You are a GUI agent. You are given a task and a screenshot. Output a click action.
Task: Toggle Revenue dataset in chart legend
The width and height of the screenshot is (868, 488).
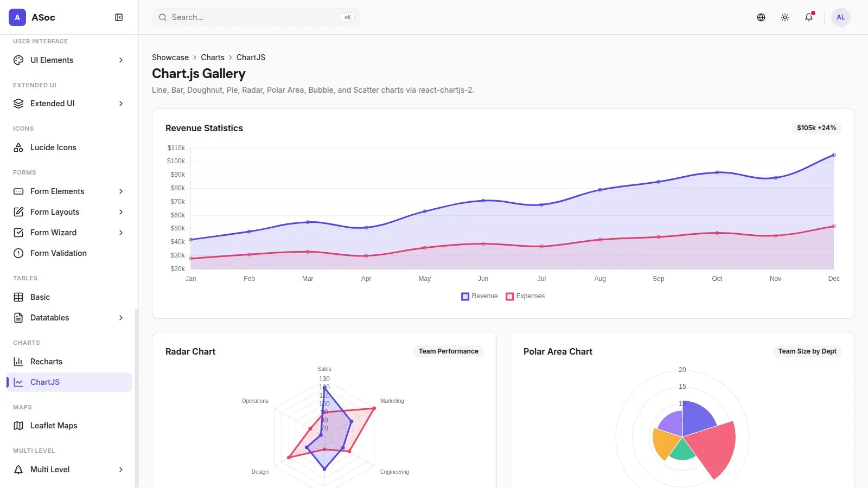pos(480,296)
